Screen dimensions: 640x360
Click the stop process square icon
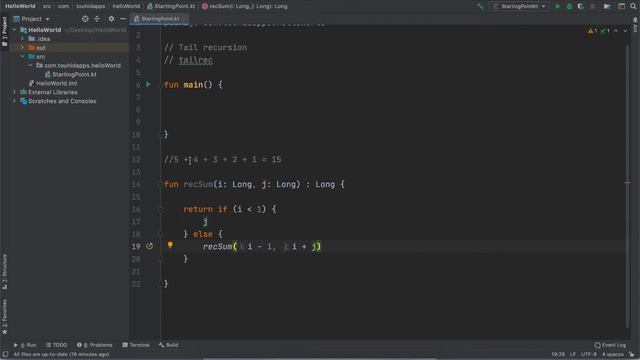click(592, 6)
